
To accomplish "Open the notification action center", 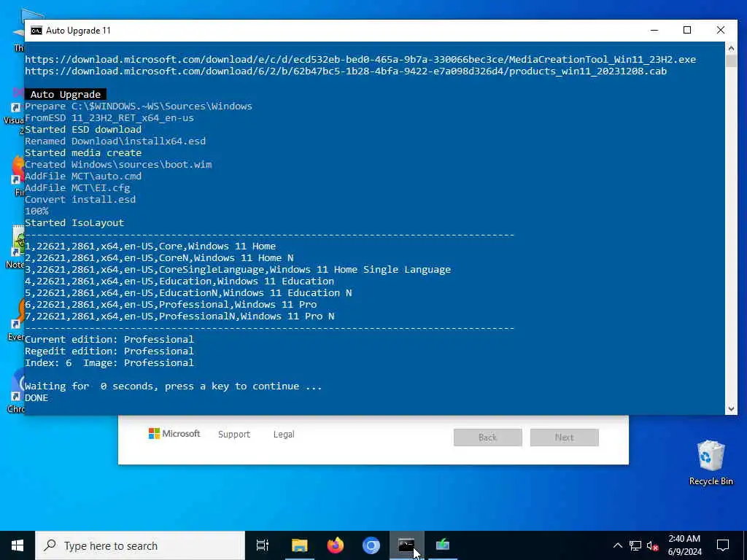I will click(723, 545).
